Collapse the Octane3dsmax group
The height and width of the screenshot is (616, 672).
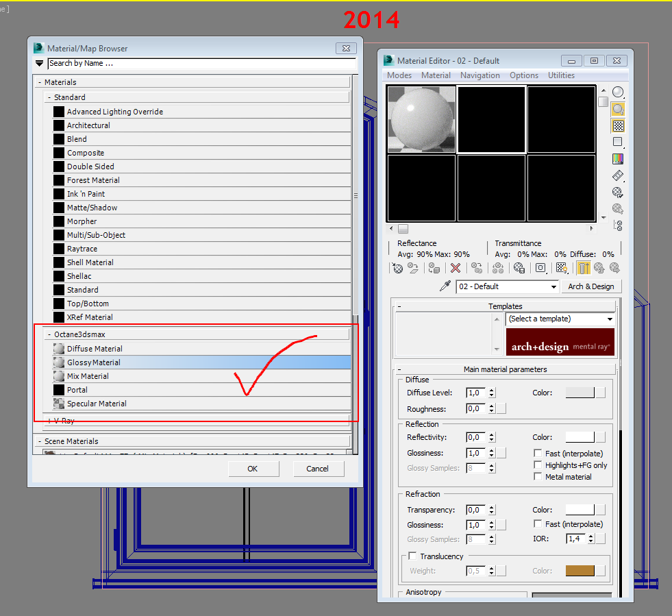[49, 334]
